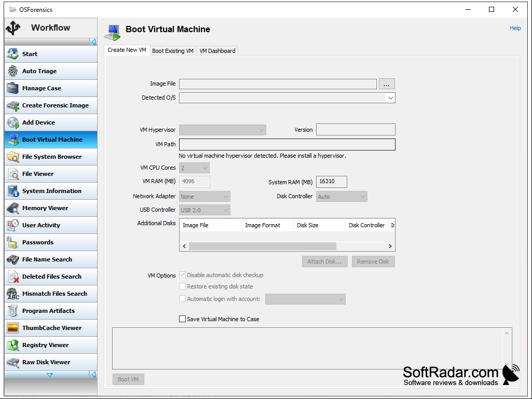Enable Restore existing disk state
532x399 pixels.
tap(183, 286)
